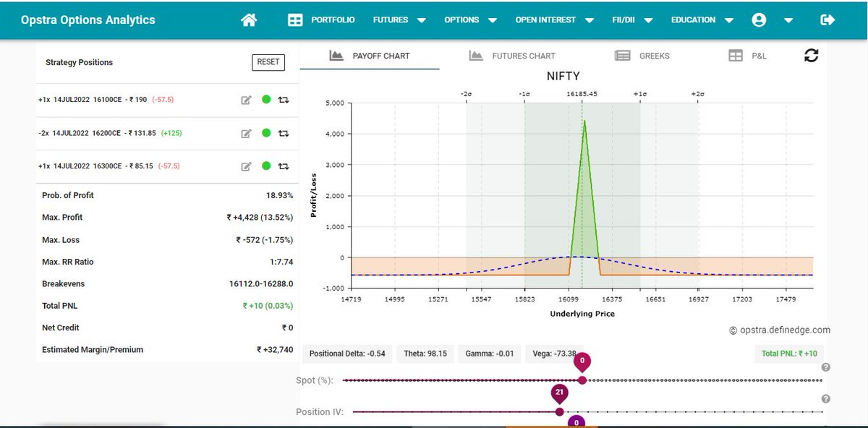Edit the 16200CE position
Image resolution: width=868 pixels, height=428 pixels.
click(x=246, y=134)
